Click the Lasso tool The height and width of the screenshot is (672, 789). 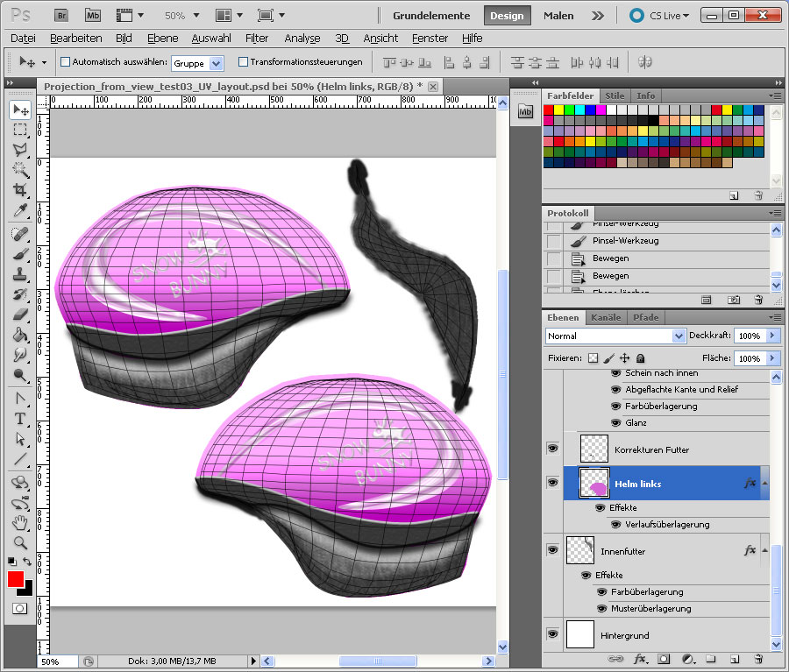tap(20, 149)
